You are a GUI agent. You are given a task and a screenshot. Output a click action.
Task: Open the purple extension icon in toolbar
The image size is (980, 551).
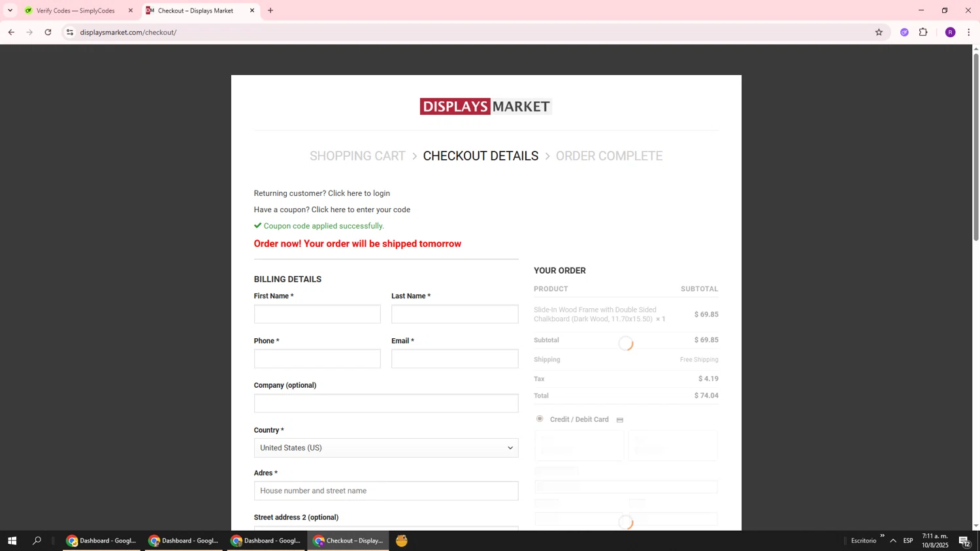[x=904, y=32]
